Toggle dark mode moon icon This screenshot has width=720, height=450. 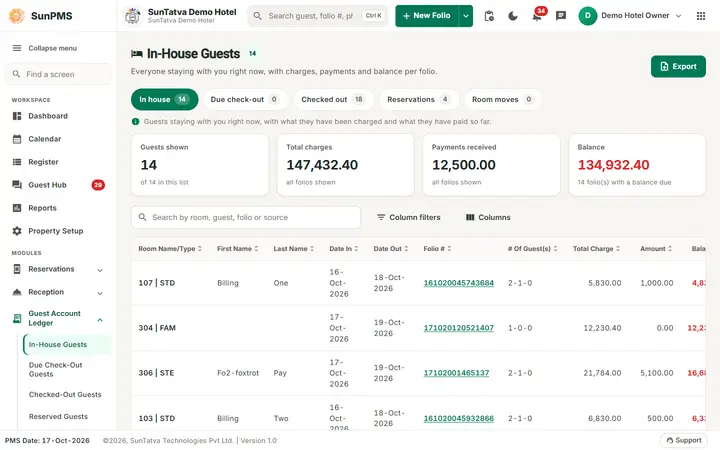(x=513, y=16)
